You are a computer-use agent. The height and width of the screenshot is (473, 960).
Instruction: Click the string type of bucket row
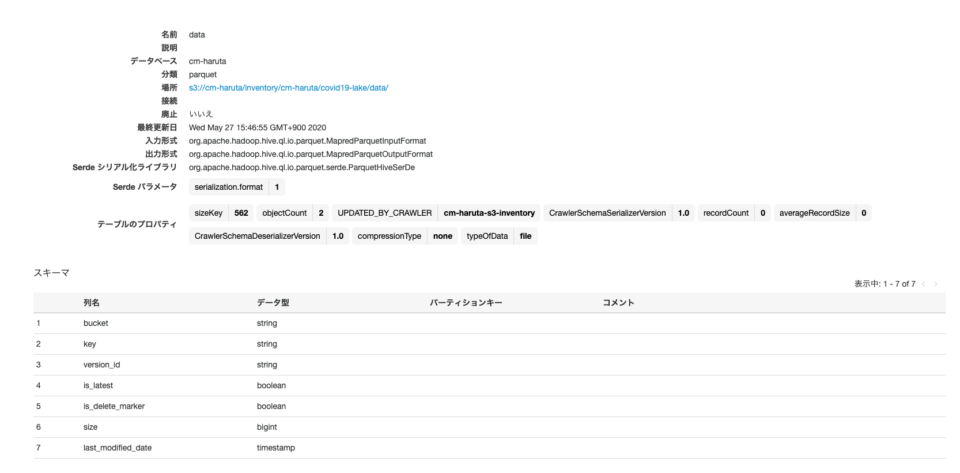[x=267, y=323]
